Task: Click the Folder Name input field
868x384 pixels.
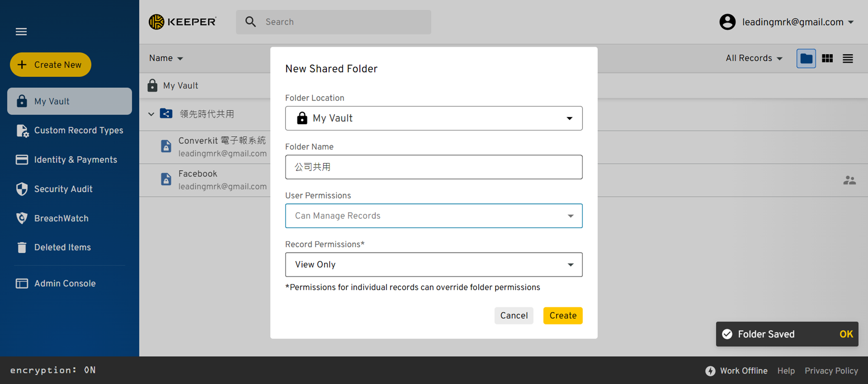Action: tap(434, 167)
